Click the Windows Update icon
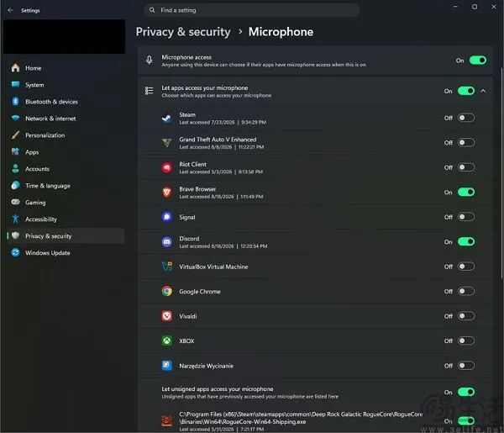 tap(15, 252)
